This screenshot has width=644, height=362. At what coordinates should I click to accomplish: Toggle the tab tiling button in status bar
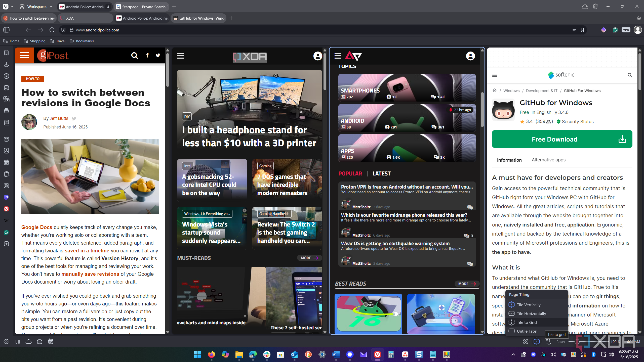click(x=537, y=342)
